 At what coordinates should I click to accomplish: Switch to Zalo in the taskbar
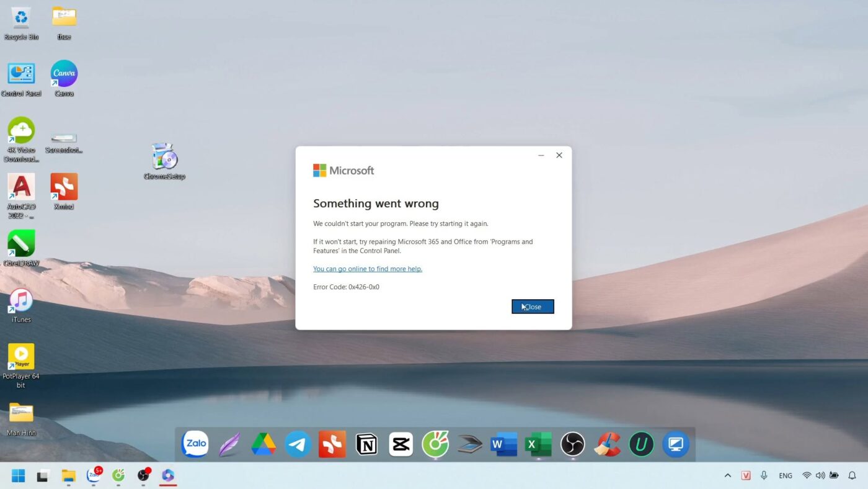coord(94,475)
